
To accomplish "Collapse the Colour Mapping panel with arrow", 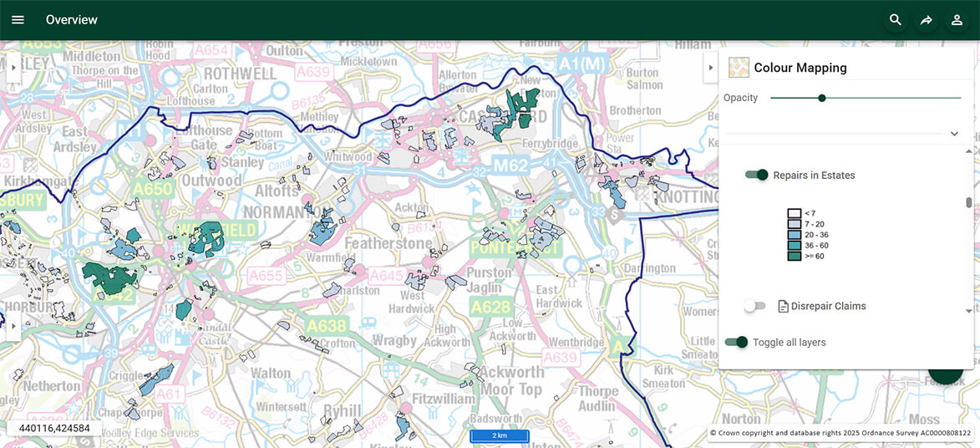I will (x=710, y=68).
